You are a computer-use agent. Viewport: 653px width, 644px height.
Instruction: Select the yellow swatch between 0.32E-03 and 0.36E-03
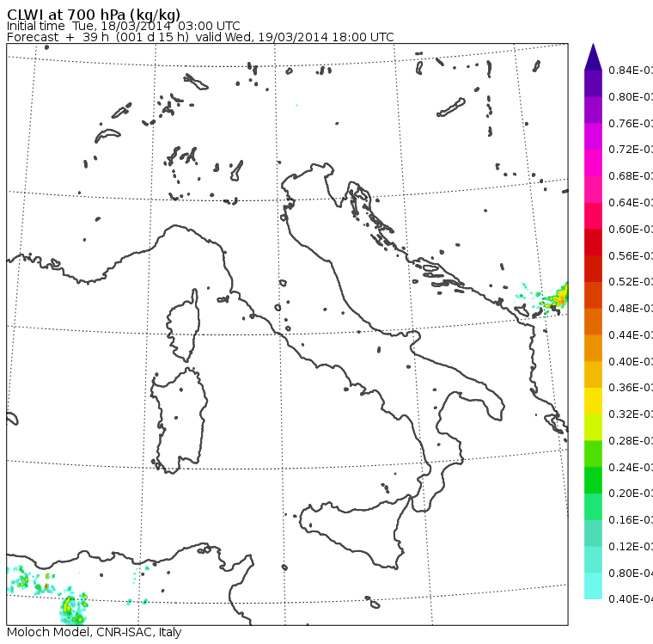[593, 401]
